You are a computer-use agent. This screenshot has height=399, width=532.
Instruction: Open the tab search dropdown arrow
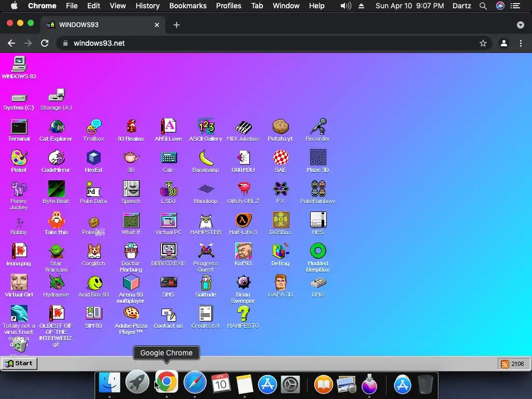[x=521, y=25]
